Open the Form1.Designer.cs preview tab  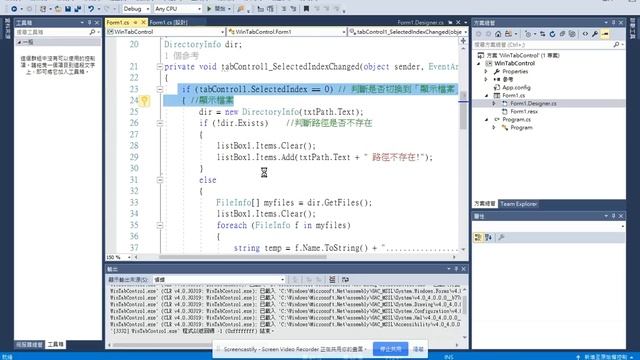(x=420, y=22)
